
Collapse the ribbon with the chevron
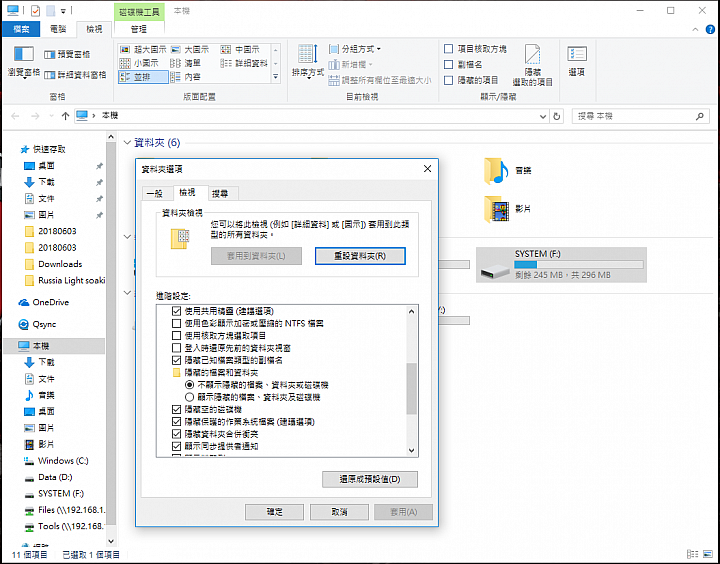(x=695, y=29)
